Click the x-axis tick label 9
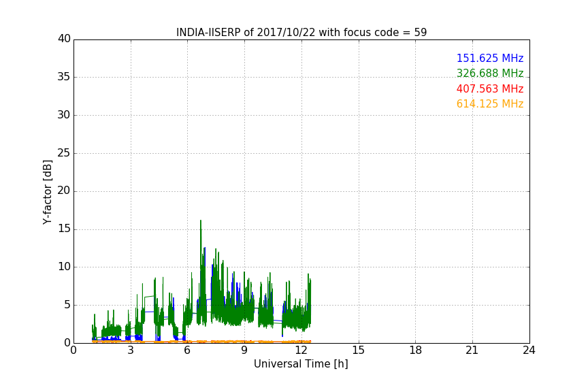The height and width of the screenshot is (392, 588). coord(244,350)
